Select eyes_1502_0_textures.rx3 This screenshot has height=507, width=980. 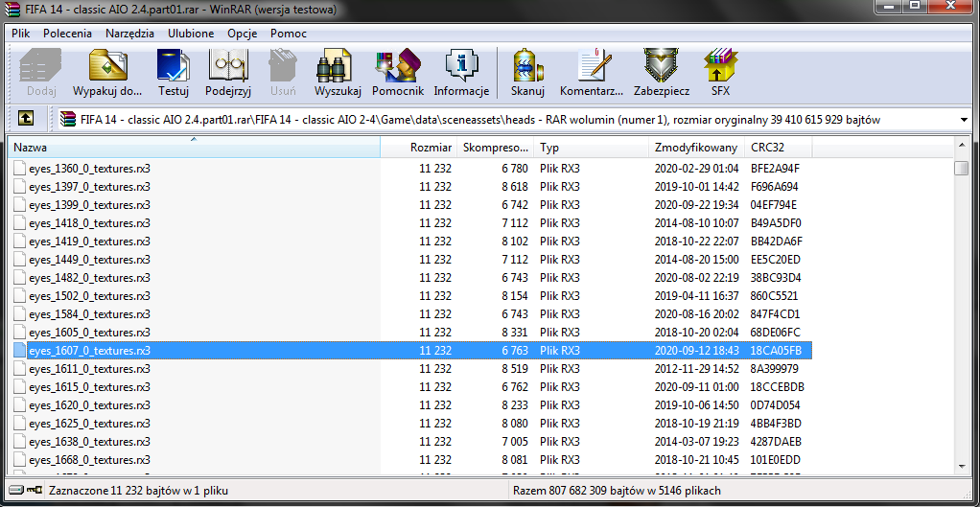click(89, 296)
